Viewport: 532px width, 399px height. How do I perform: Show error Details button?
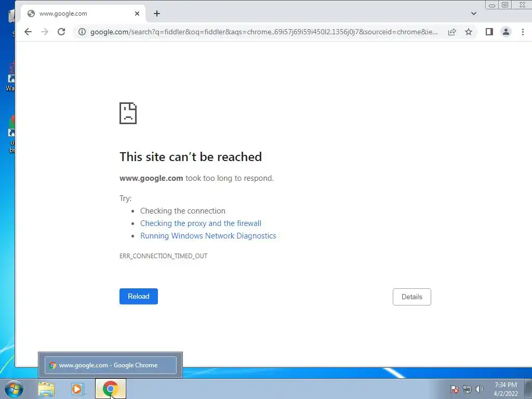[x=412, y=297]
